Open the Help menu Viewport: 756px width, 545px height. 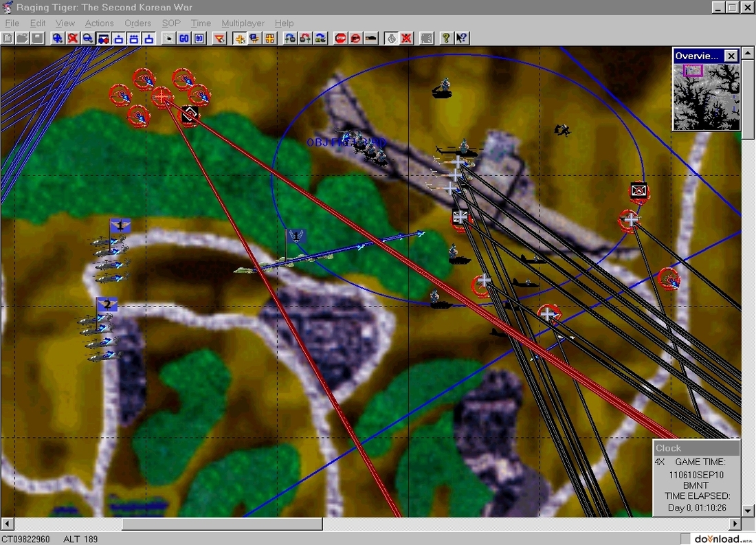284,23
